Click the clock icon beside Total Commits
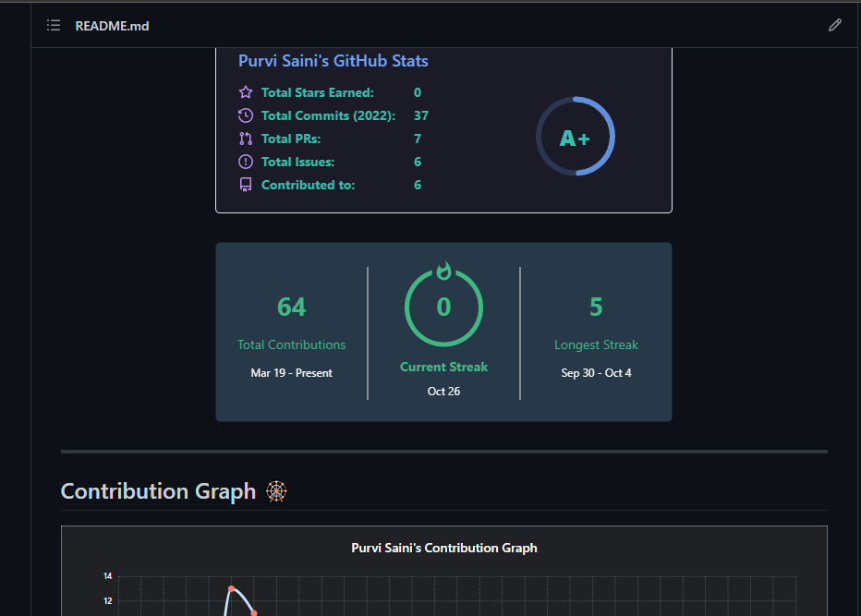Viewport: 861px width, 616px height. pyautogui.click(x=246, y=115)
